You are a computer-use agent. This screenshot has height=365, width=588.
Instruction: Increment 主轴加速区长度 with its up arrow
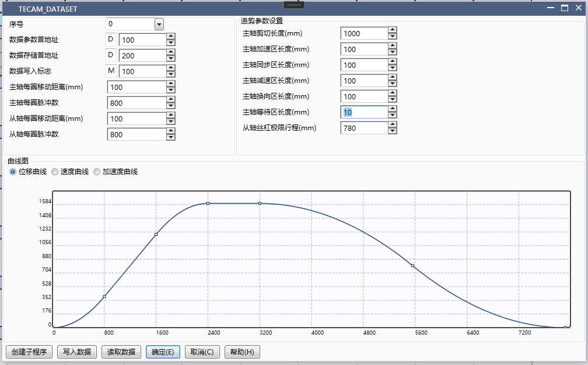(x=393, y=46)
